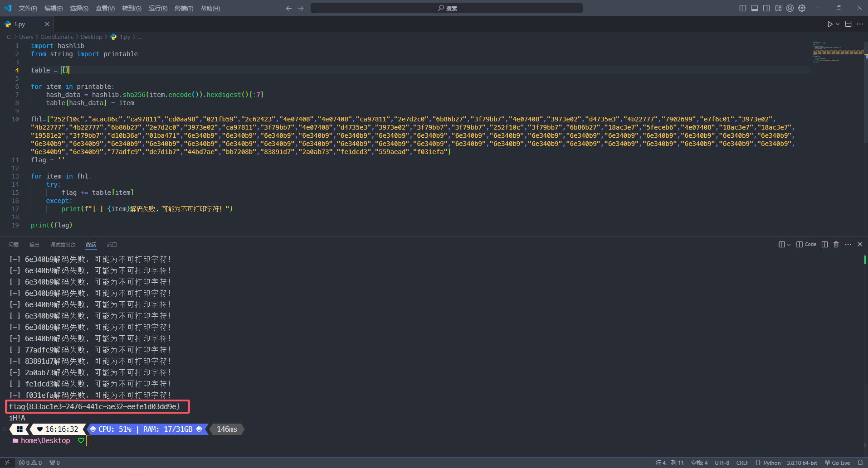
Task: Click the Windows logo prompt segment
Action: 20,429
